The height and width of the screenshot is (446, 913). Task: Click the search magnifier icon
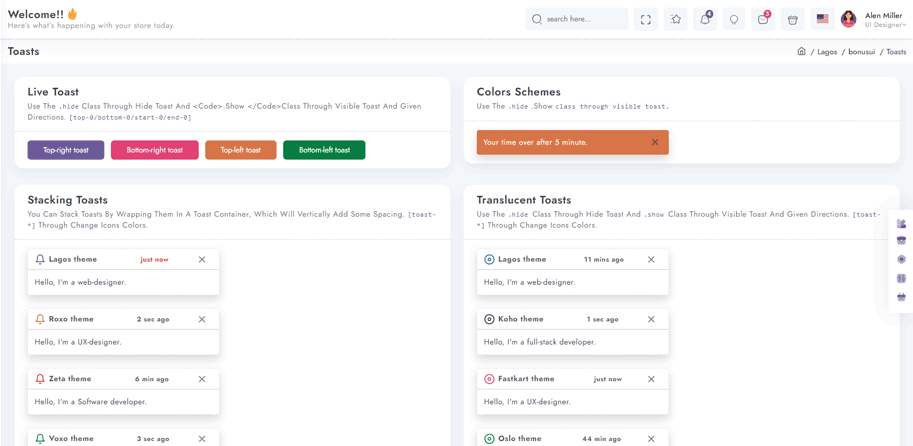[537, 19]
